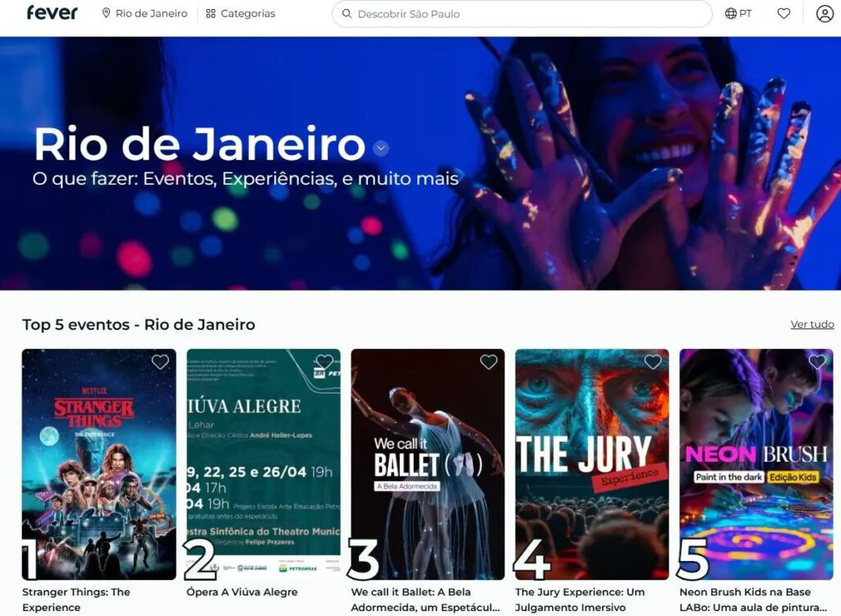
Task: Favorite the Stranger Things event
Action: coord(160,362)
